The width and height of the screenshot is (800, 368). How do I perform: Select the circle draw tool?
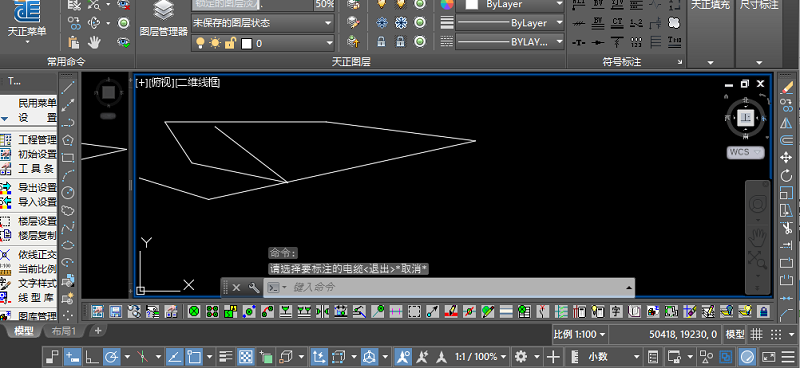tap(68, 192)
